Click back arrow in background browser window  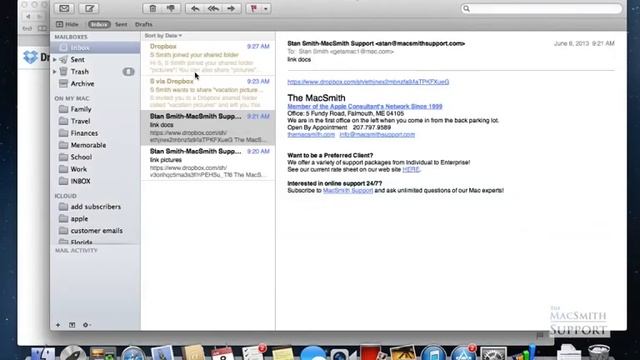(x=28, y=17)
